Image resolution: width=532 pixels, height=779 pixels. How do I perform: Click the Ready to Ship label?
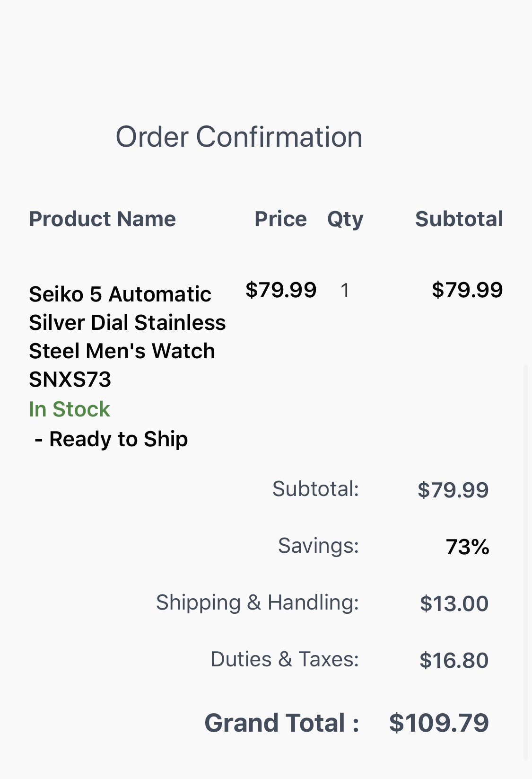coord(112,439)
